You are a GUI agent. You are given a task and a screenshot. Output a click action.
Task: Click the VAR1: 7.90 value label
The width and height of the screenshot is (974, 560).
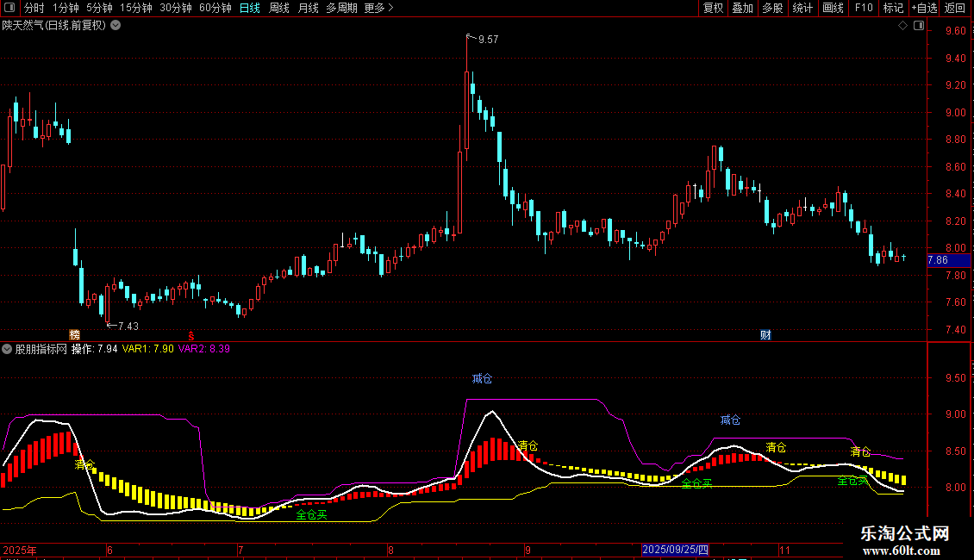[x=148, y=349]
